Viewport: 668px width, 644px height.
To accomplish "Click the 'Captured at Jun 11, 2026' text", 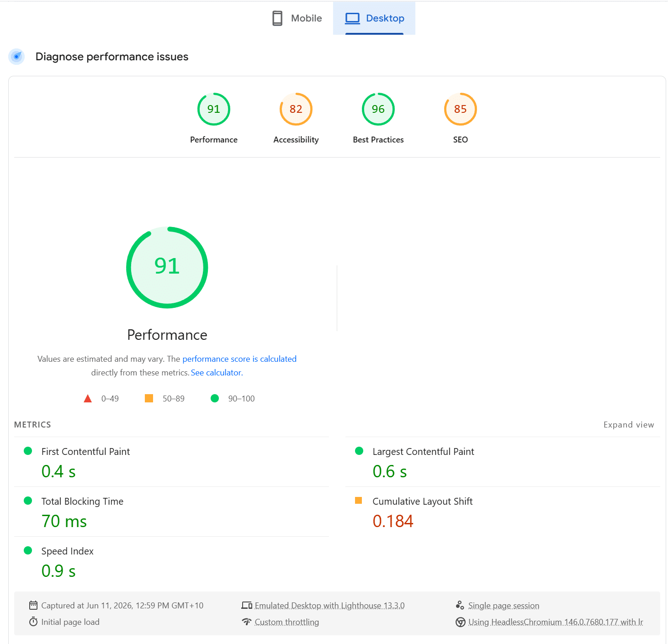I will point(122,606).
